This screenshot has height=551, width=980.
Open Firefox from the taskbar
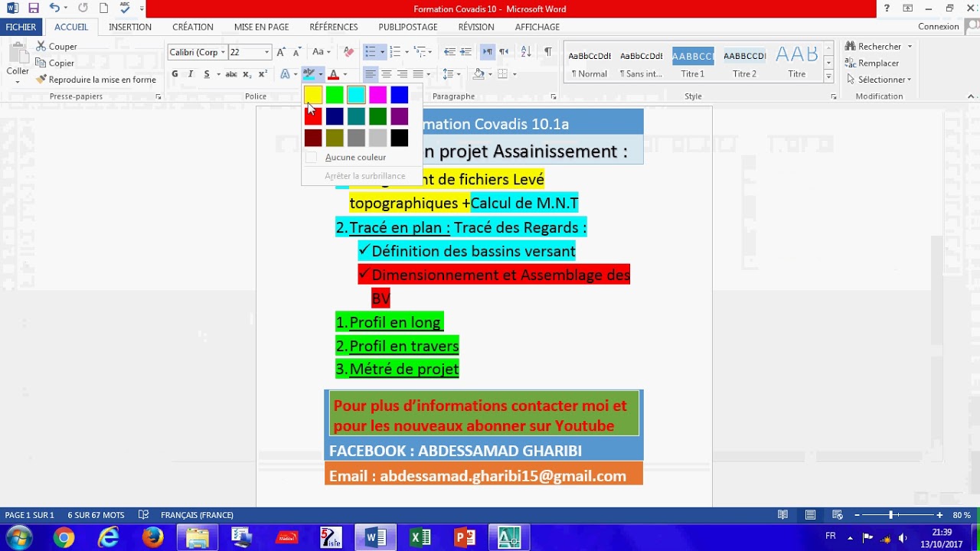pos(152,537)
